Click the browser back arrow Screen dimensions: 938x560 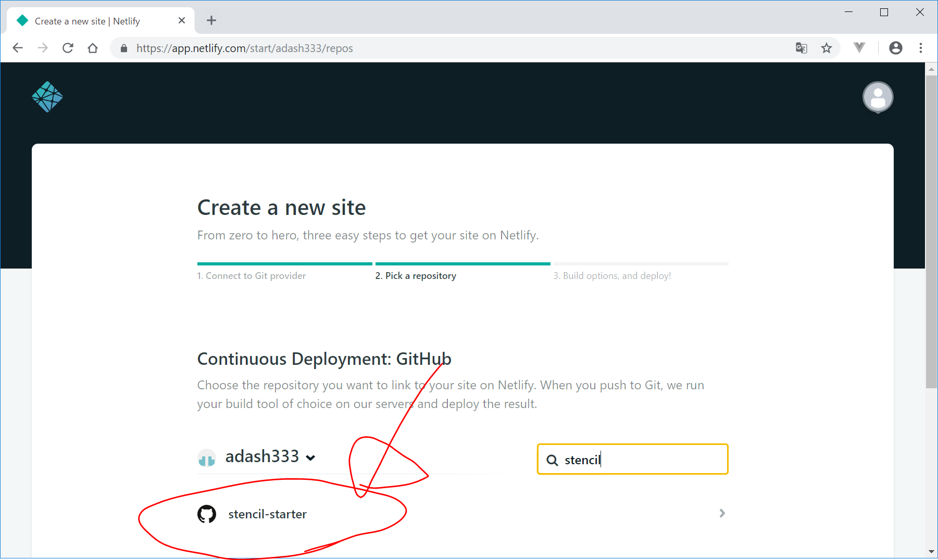[18, 48]
